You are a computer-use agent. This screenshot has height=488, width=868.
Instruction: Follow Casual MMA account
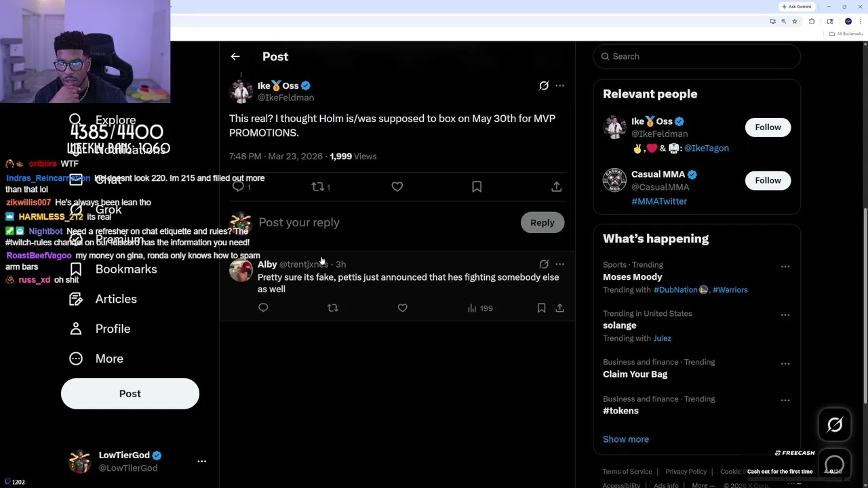pyautogui.click(x=768, y=180)
